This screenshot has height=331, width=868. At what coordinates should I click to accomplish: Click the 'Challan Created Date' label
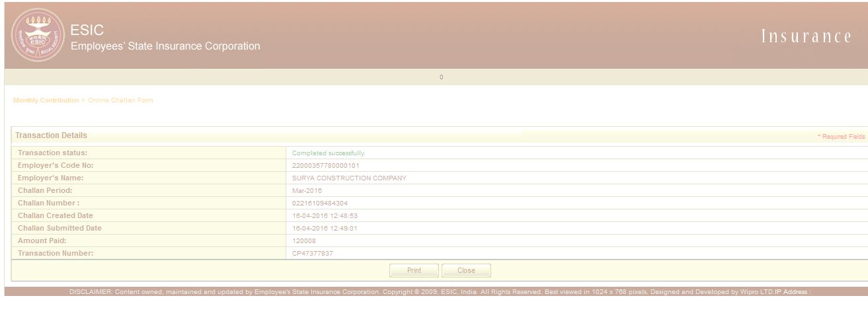(x=56, y=216)
